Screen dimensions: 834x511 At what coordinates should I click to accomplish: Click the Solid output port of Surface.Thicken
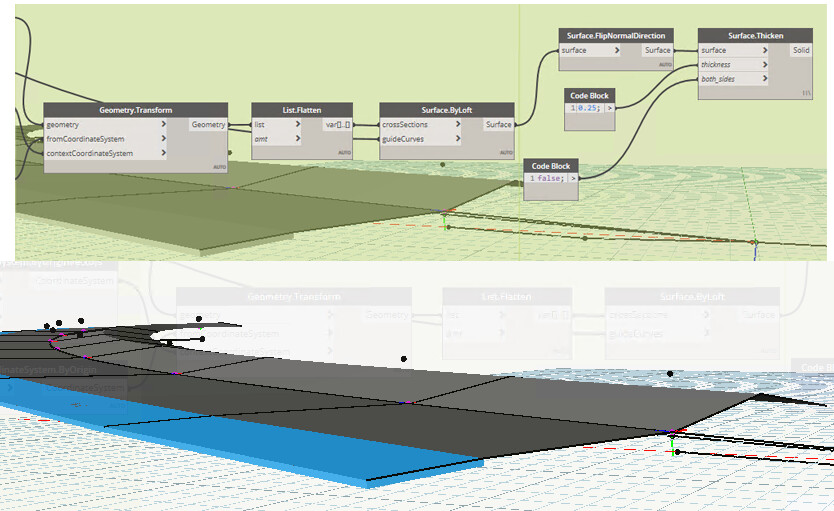(x=801, y=50)
